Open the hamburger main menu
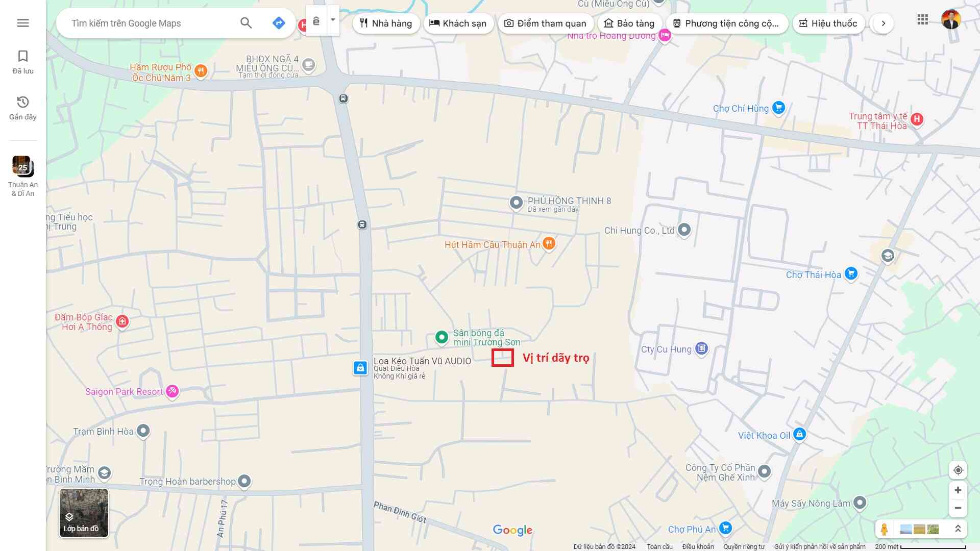 [22, 23]
